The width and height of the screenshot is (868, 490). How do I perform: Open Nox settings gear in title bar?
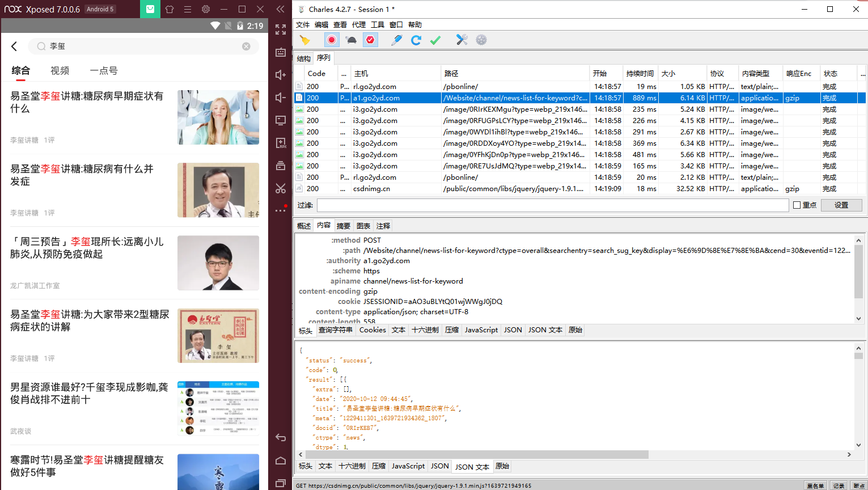(x=206, y=9)
